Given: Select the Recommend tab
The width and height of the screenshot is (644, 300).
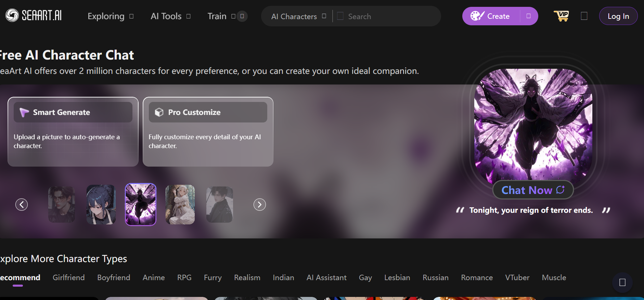Looking at the screenshot, I should coord(20,278).
